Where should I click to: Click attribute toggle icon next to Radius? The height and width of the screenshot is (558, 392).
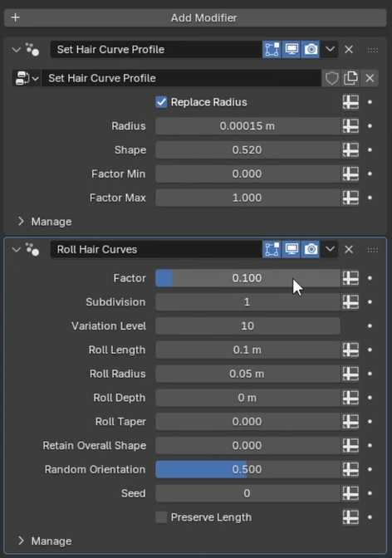pos(350,126)
